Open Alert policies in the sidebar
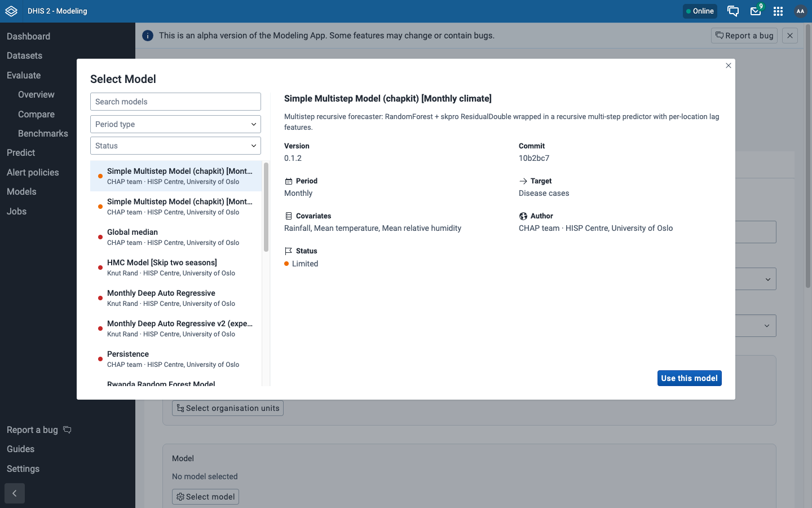 (x=33, y=172)
